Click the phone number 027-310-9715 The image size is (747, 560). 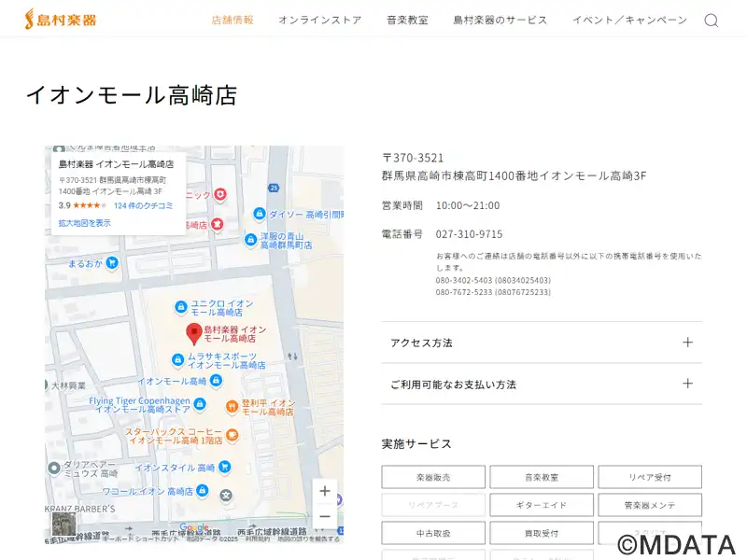(470, 234)
